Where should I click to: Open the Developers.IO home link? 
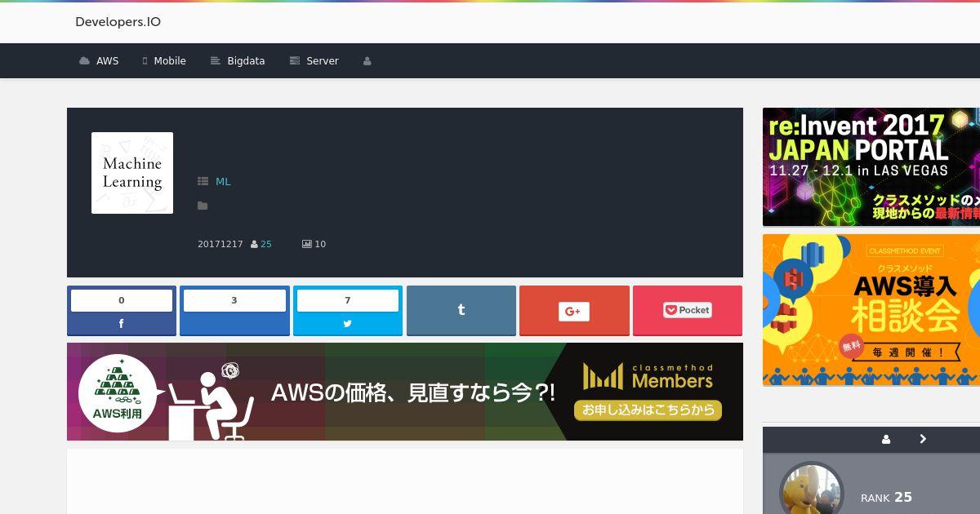118,22
